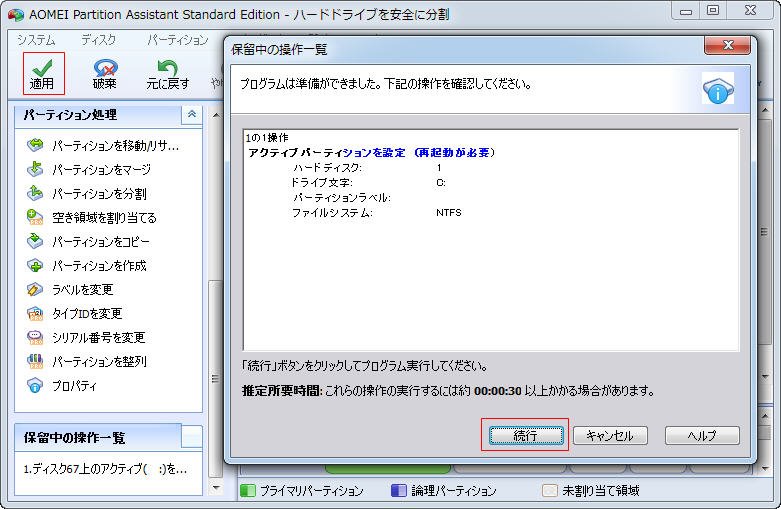The width and height of the screenshot is (781, 509).
Task: Minimize the AOMEI main window
Action: [x=686, y=11]
